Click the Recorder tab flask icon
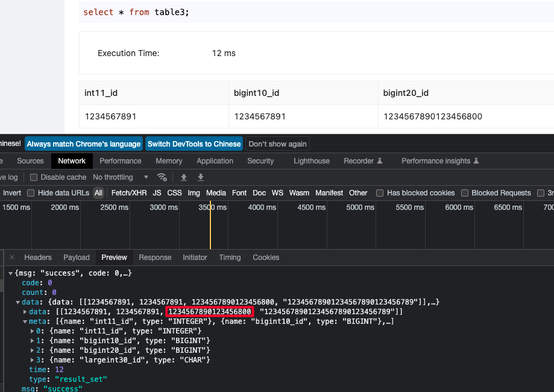This screenshot has height=392, width=554. [380, 161]
